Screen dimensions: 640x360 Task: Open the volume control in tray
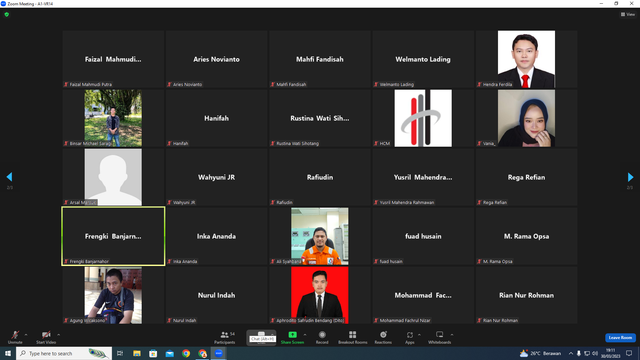pyautogui.click(x=595, y=353)
